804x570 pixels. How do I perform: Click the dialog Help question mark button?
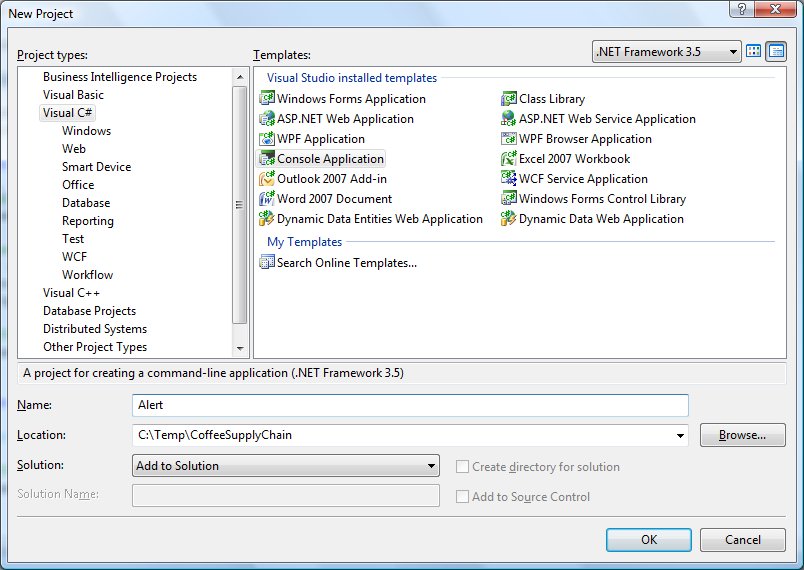click(741, 9)
